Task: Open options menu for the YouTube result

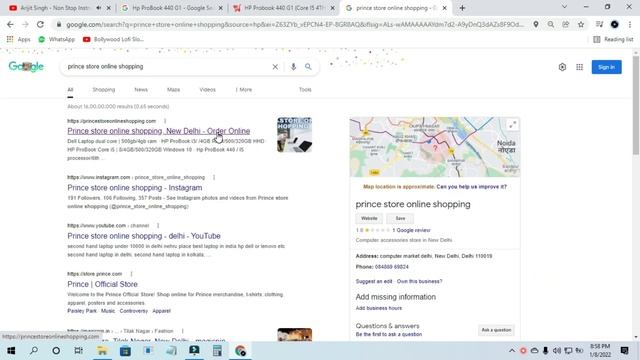Action: pos(158,225)
